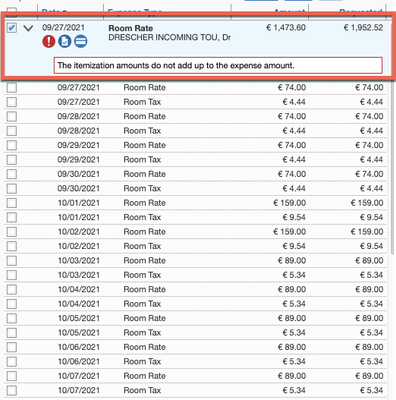Click Room Rate label in the 09/30/2021 row
Image resolution: width=396 pixels, height=400 pixels.
coord(145,174)
